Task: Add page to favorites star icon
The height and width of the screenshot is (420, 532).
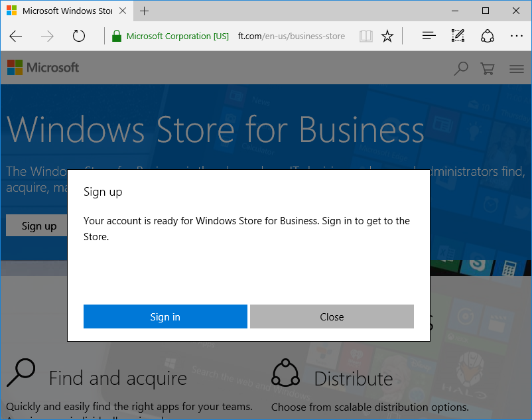Action: [387, 36]
